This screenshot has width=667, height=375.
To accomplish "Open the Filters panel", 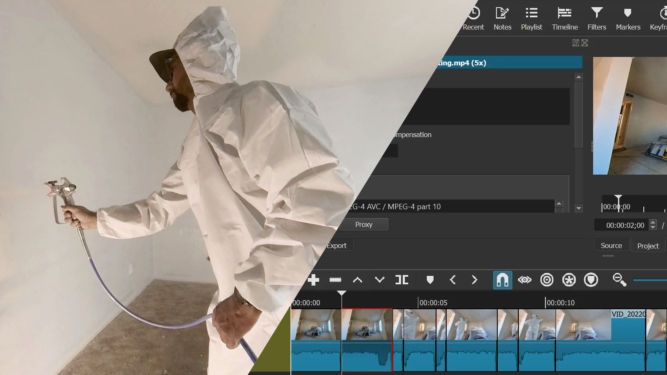I will coord(596,19).
